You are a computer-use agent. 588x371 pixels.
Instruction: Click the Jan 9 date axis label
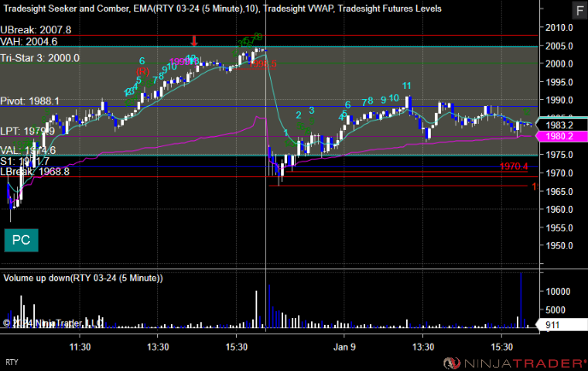344,347
